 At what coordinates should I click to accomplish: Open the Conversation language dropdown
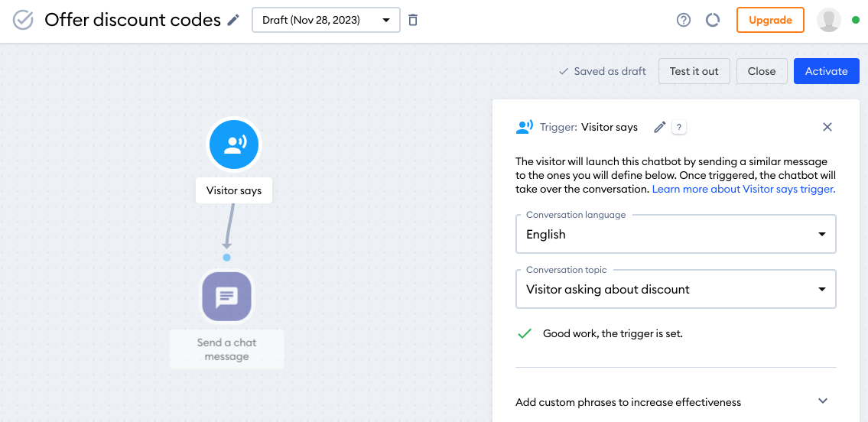675,234
